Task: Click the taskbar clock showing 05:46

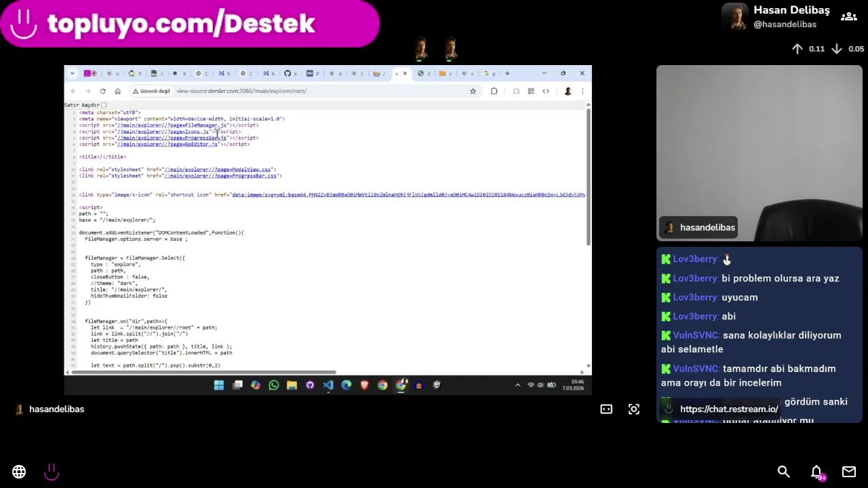Action: click(573, 385)
